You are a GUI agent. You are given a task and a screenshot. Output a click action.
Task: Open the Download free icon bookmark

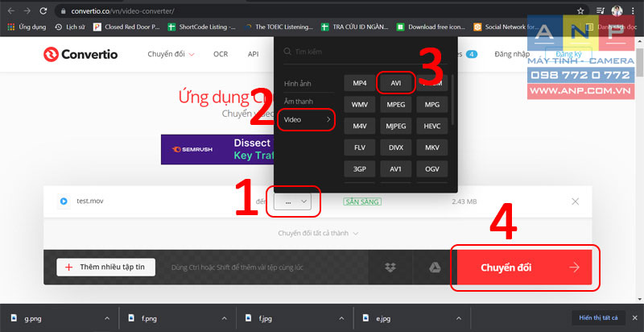[431, 27]
